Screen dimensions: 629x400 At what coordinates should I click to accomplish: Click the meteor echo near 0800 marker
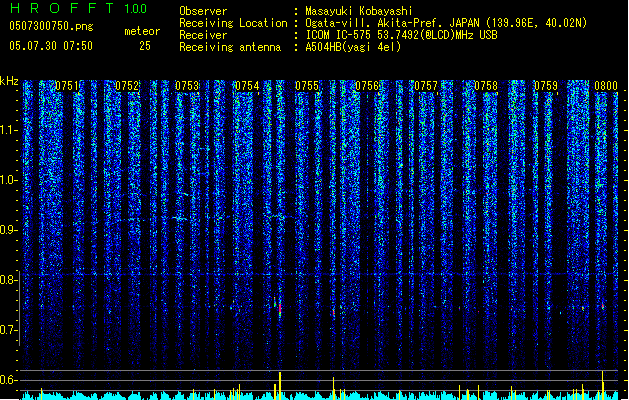603,307
